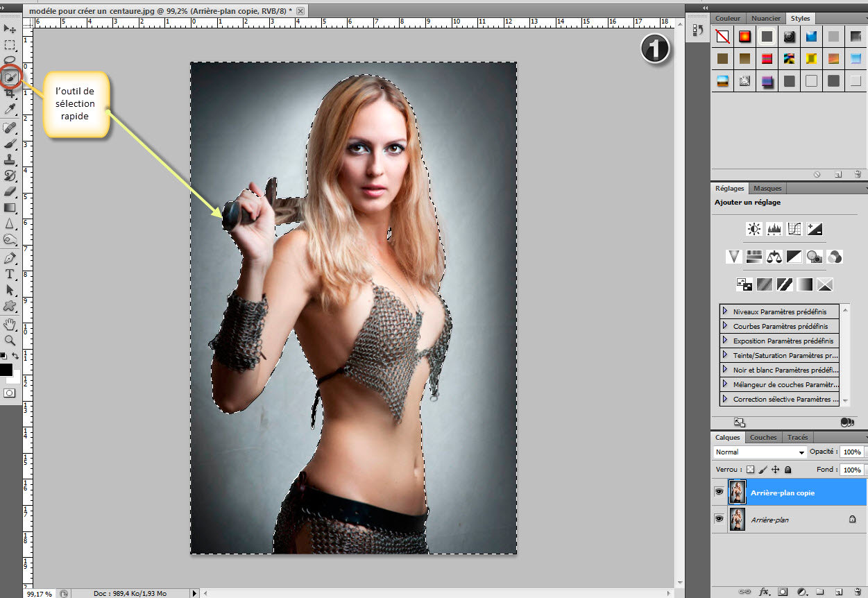
Task: Add a Curves adjustment from icon
Action: click(795, 229)
